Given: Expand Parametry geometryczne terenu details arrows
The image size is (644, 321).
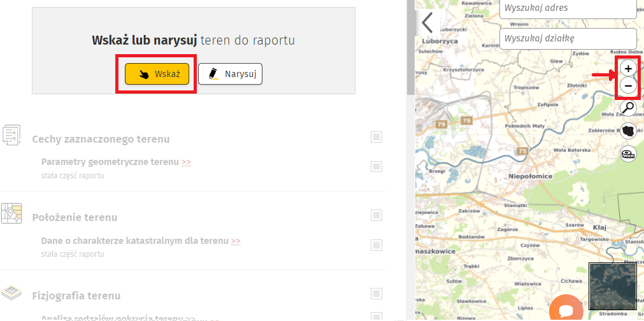Looking at the screenshot, I should pos(186,162).
